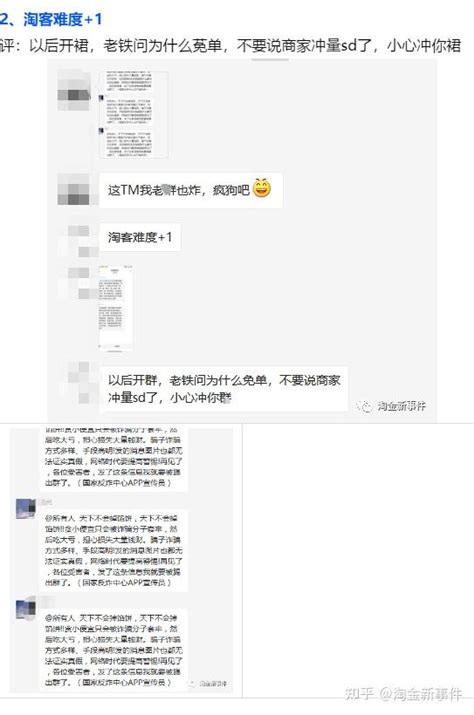Image resolution: width=474 pixels, height=715 pixels.
Task: Select the middle @所有人 anti-fraud message bubble
Action: pyautogui.click(x=114, y=550)
